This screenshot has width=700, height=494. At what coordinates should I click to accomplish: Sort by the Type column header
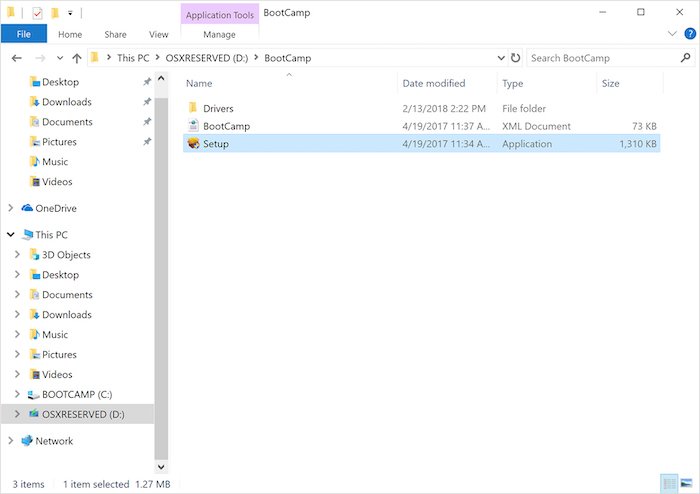(x=512, y=83)
